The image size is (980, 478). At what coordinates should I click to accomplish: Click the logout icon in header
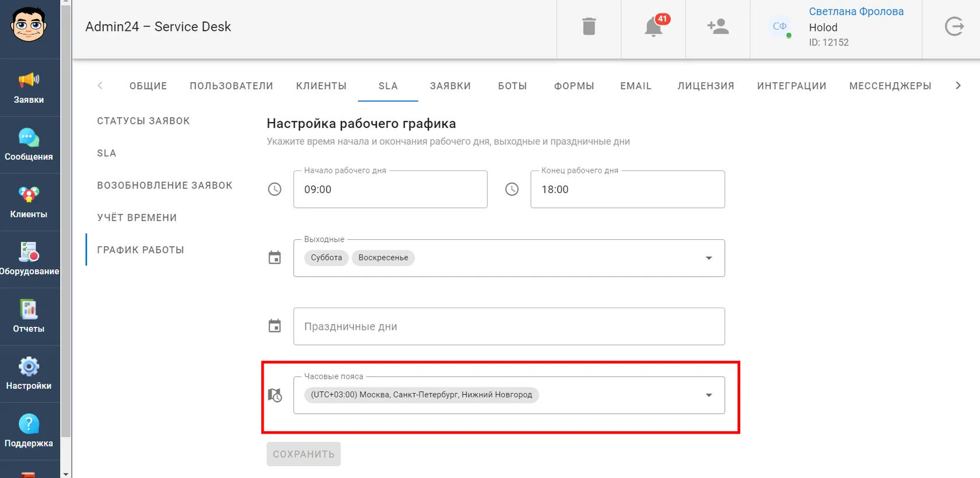click(954, 26)
